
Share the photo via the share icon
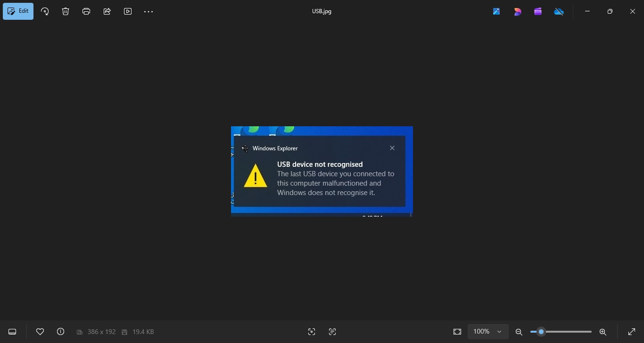[107, 11]
